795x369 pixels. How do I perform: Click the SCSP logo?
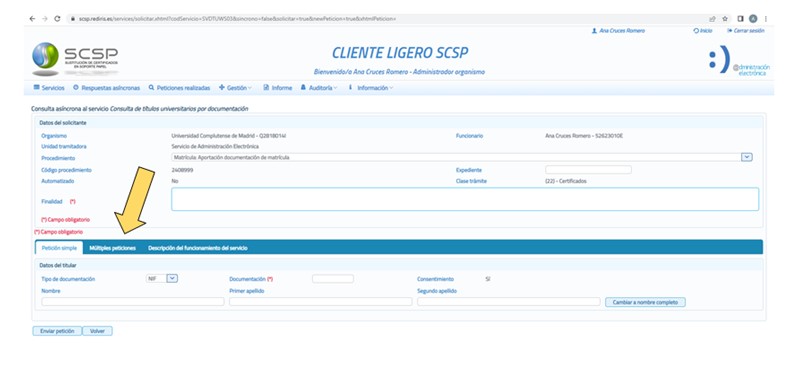(x=75, y=58)
